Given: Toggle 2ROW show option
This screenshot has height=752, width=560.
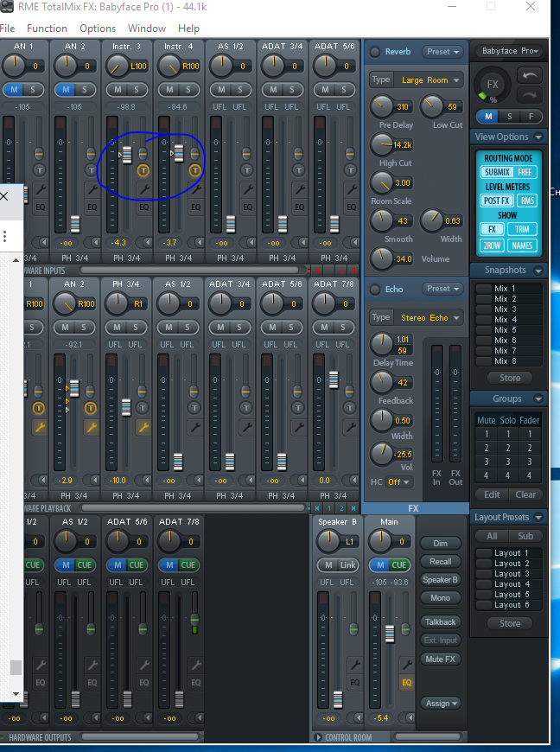Looking at the screenshot, I should pos(492,245).
